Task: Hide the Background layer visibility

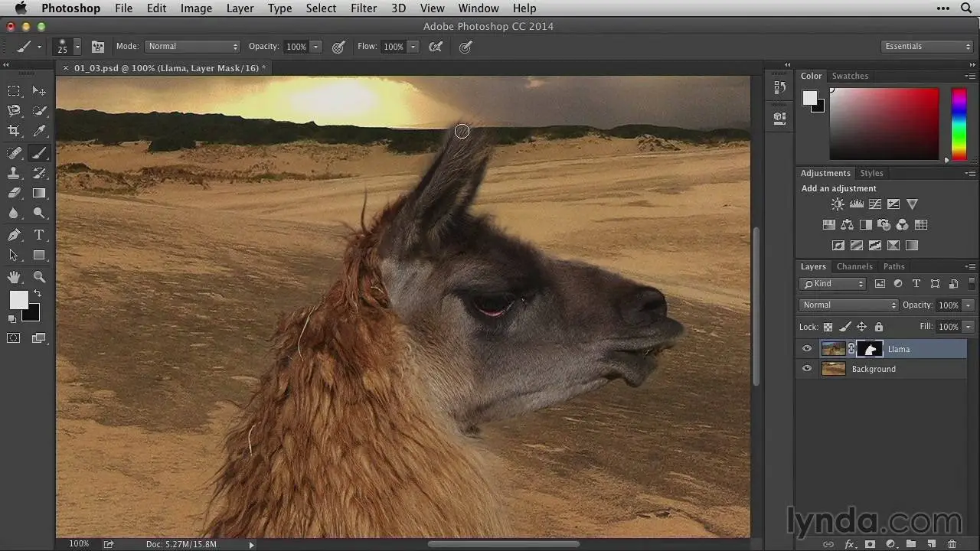Action: coord(806,369)
